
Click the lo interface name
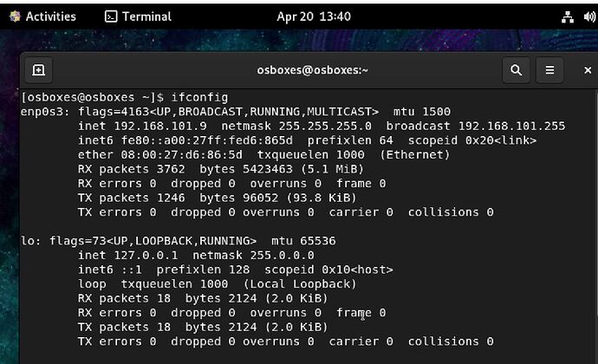28,241
